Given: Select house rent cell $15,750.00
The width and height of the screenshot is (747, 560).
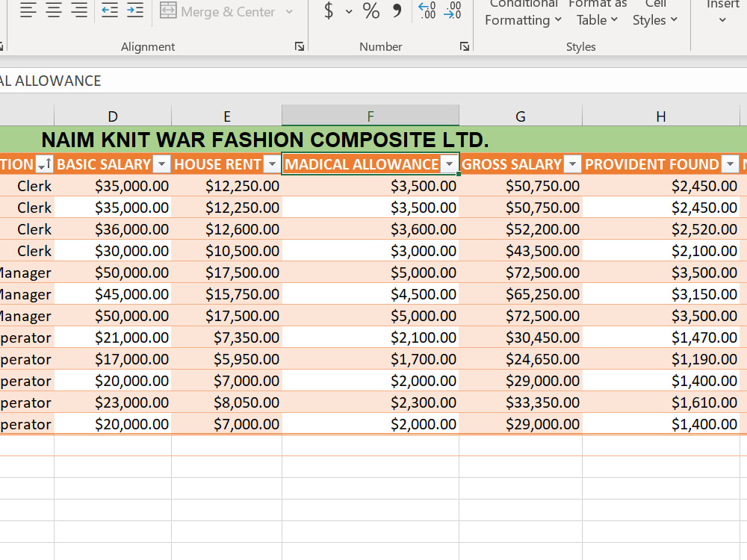Looking at the screenshot, I should [x=227, y=294].
